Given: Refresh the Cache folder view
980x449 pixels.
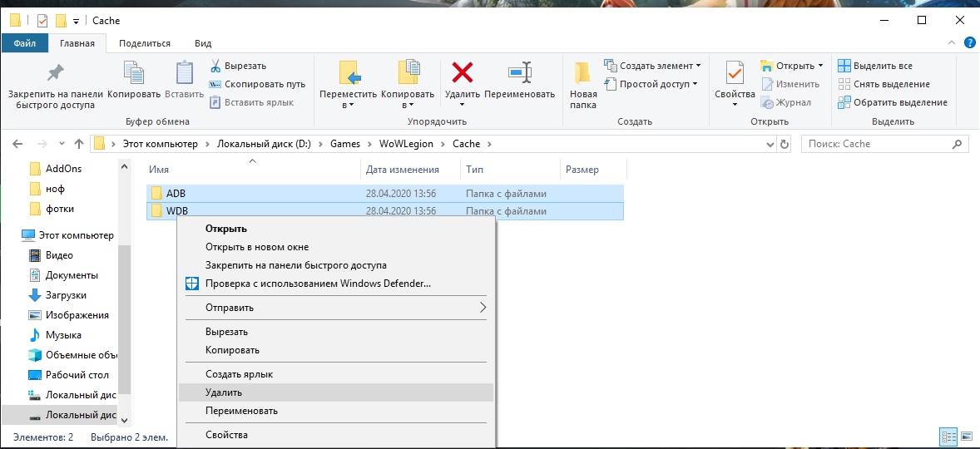Looking at the screenshot, I should pyautogui.click(x=783, y=144).
